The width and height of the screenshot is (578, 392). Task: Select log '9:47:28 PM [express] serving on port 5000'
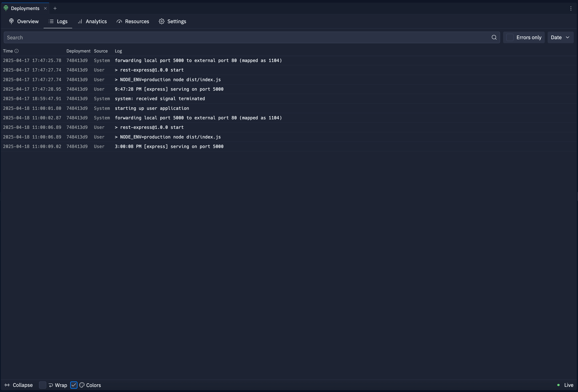[x=169, y=89]
